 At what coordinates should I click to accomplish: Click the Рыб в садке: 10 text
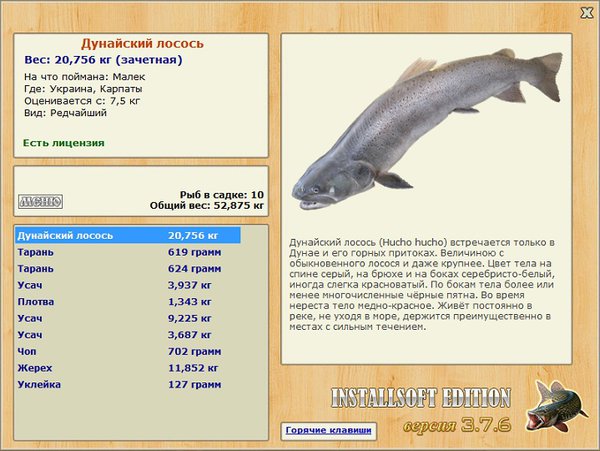tap(222, 195)
